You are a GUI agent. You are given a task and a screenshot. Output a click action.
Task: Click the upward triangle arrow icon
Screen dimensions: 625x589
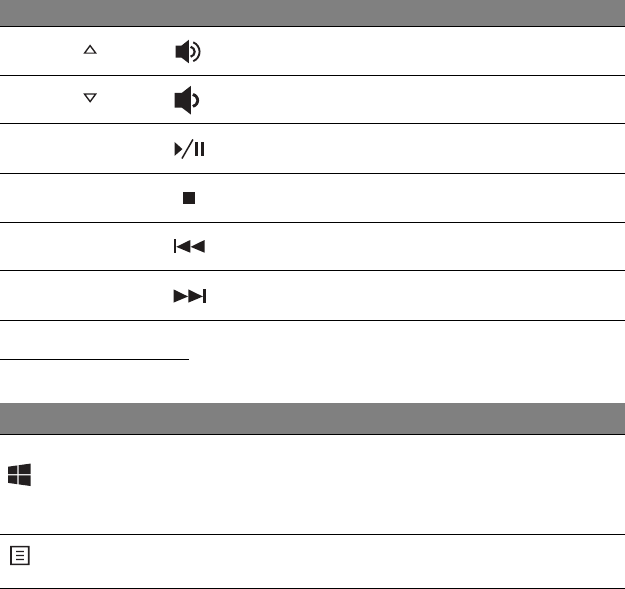coord(89,48)
